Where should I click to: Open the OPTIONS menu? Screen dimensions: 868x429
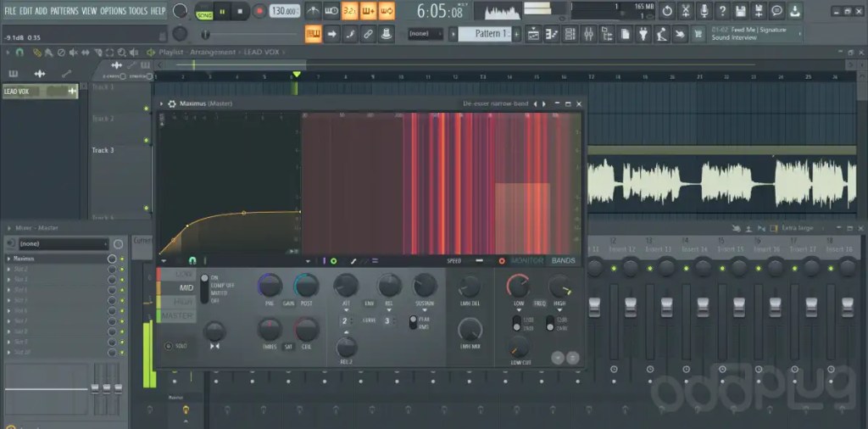[113, 10]
